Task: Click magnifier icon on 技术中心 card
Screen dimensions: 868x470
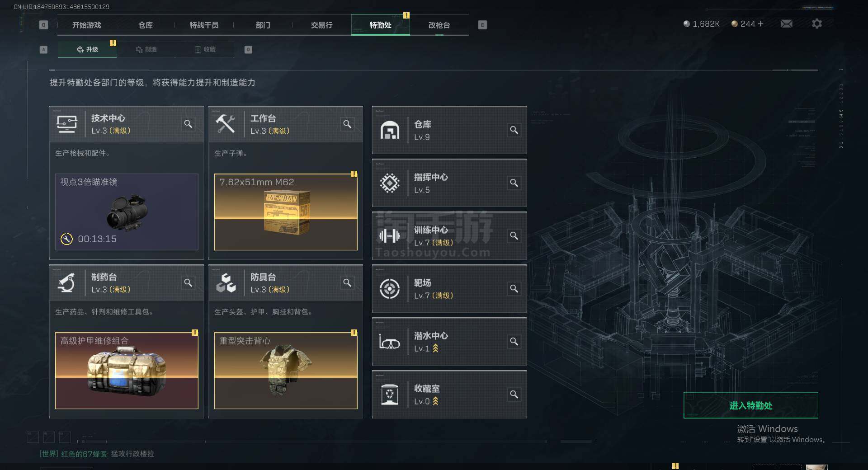Action: pyautogui.click(x=188, y=124)
